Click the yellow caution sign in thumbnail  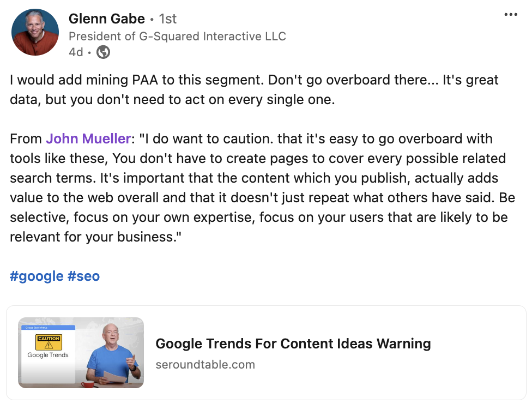tap(49, 342)
